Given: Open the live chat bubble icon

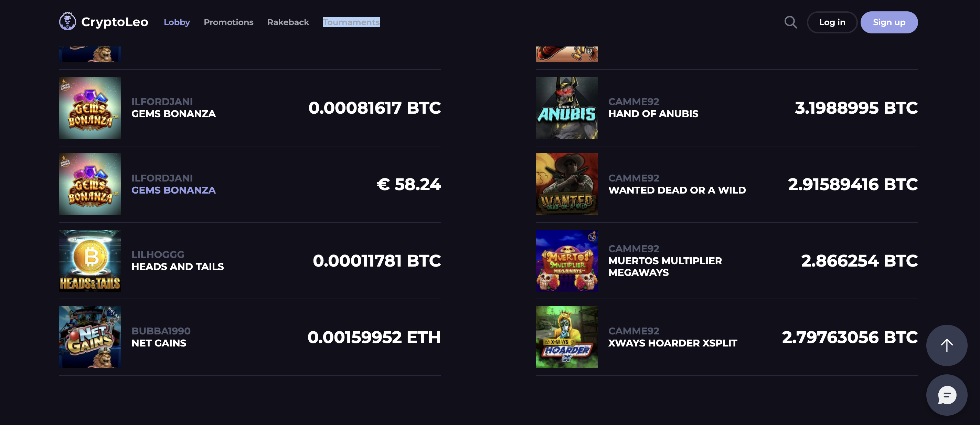Looking at the screenshot, I should (946, 395).
